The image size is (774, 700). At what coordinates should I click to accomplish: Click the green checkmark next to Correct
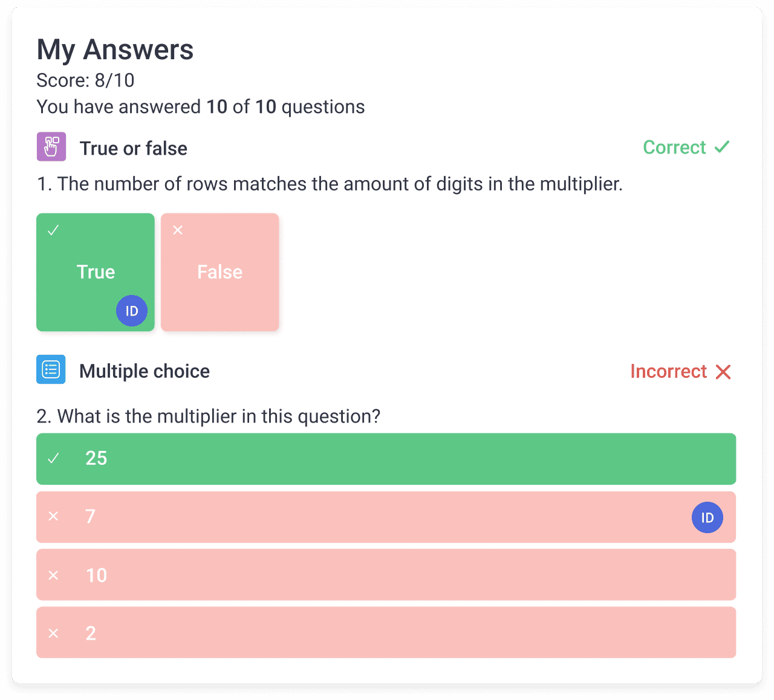click(721, 147)
